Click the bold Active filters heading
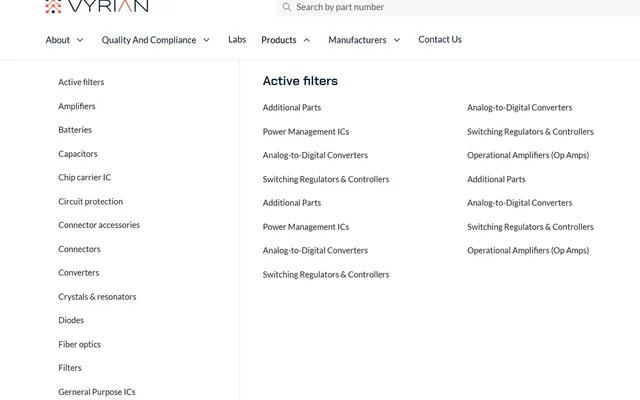This screenshot has height=400, width=640. click(x=300, y=81)
